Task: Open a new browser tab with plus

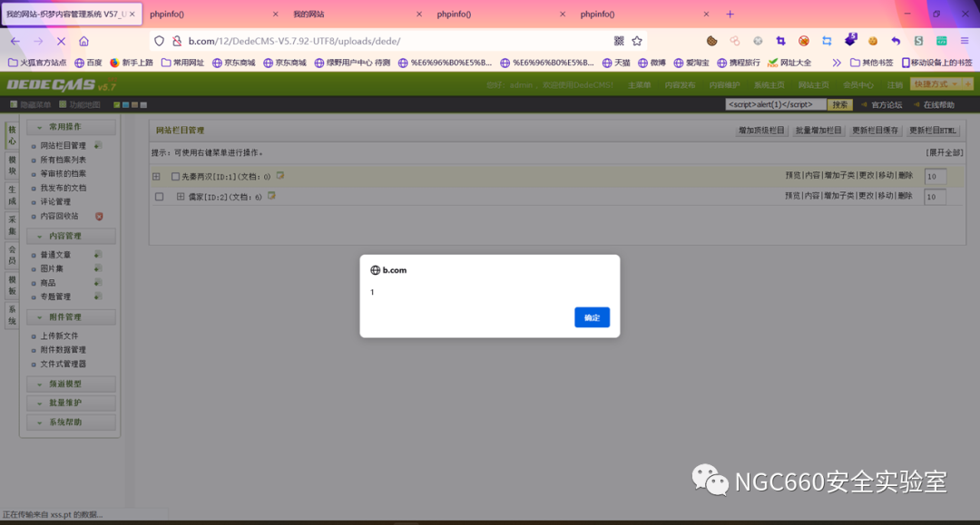Action: point(730,14)
